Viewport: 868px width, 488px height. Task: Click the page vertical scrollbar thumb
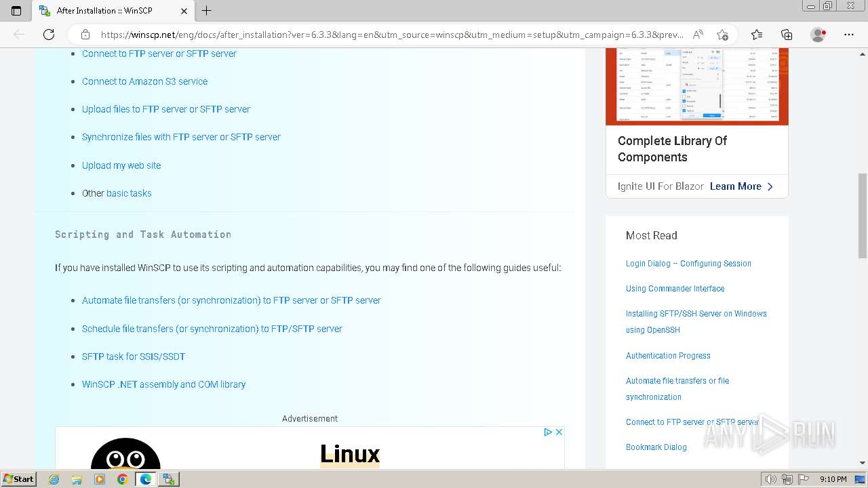(862, 216)
